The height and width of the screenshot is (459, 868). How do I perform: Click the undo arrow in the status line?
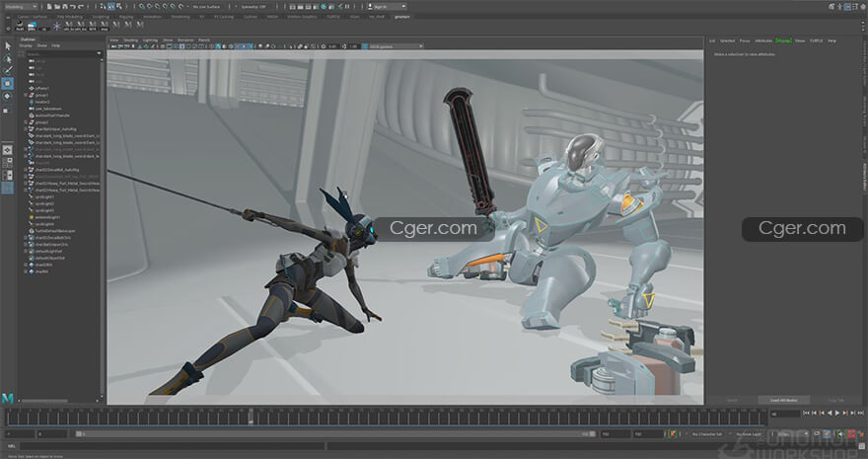click(x=73, y=7)
